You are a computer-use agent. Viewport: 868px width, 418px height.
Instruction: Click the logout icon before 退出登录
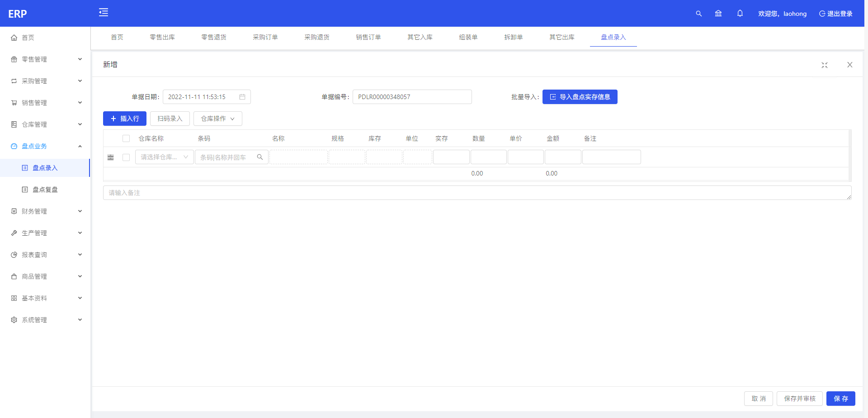(822, 14)
